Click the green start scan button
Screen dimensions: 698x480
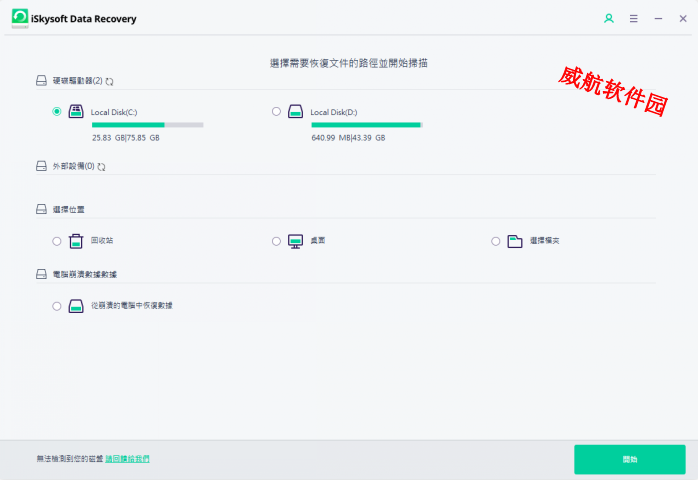click(629, 459)
